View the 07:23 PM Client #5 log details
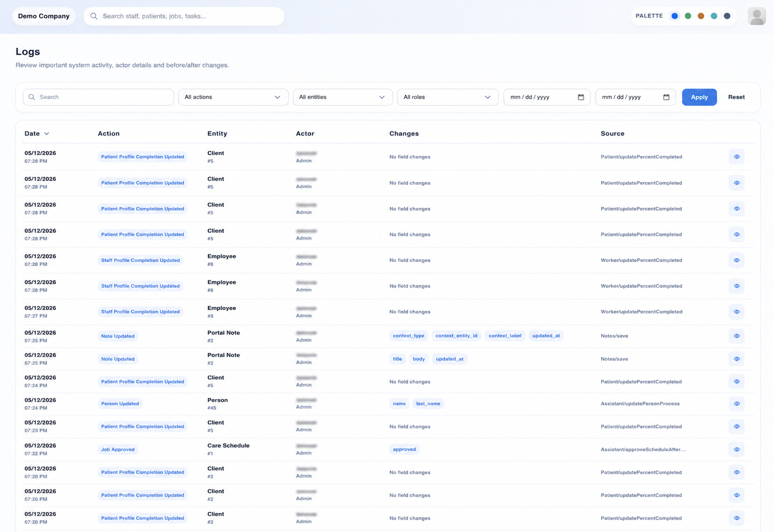This screenshot has width=774, height=532. tap(737, 427)
